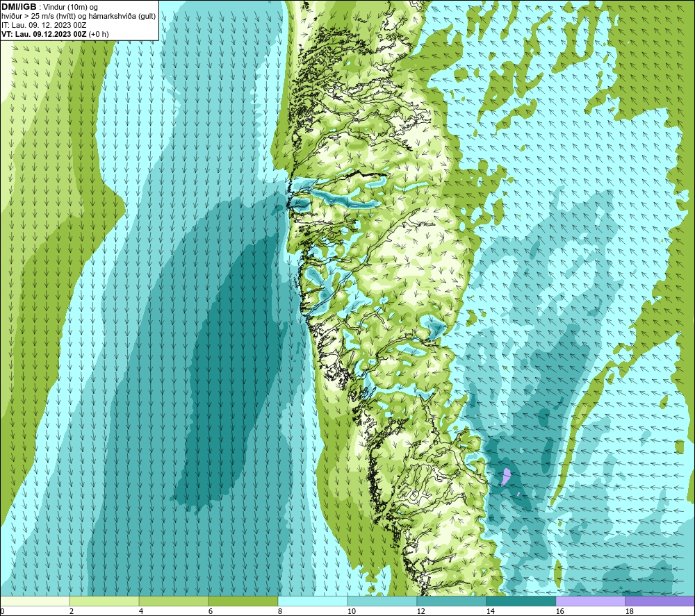Click the 'VT: Lau. 09.12.2023 00Z (+0 h)' line
This screenshot has height=616, width=695.
[55, 34]
